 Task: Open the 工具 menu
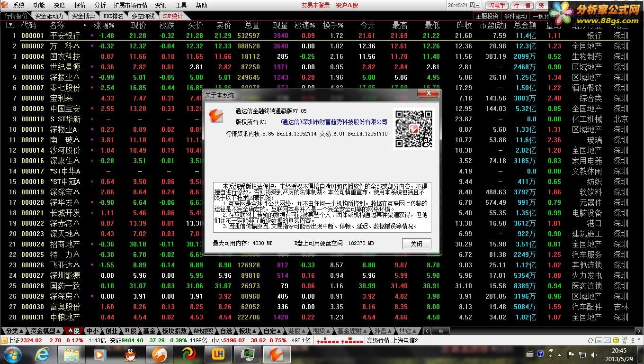pos(181,5)
